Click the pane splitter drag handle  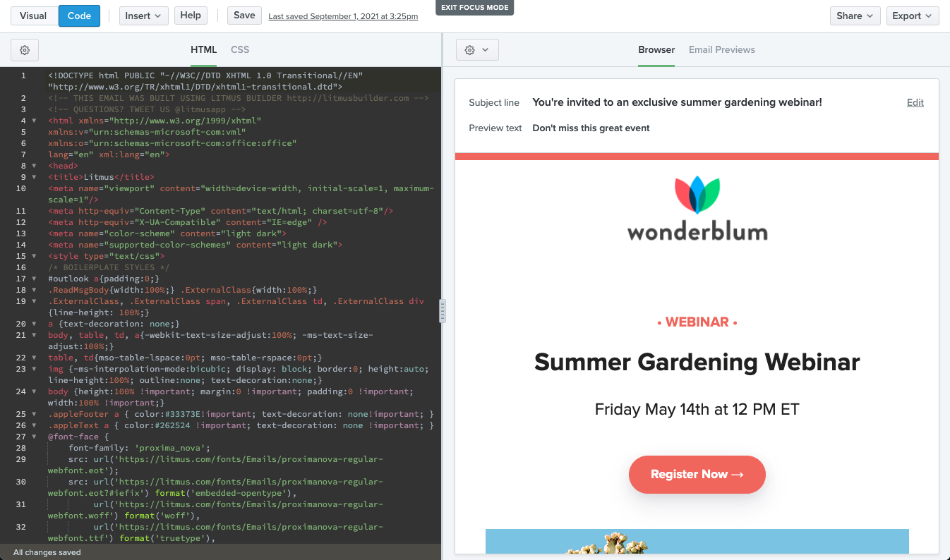coord(443,310)
